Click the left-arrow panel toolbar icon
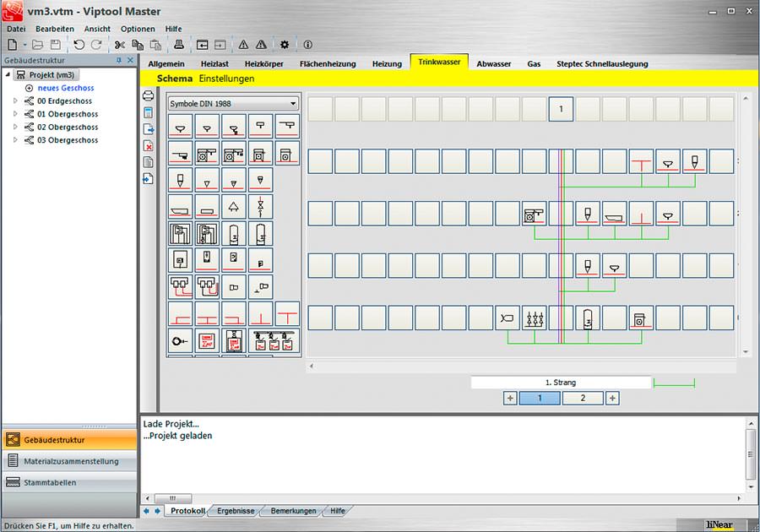Screen dimensions: 760x532 (202, 45)
